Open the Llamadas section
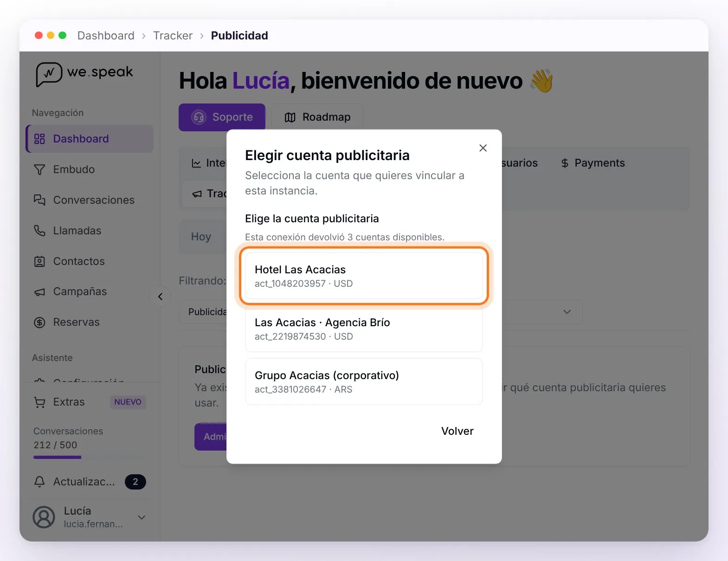728x561 pixels. click(90, 231)
